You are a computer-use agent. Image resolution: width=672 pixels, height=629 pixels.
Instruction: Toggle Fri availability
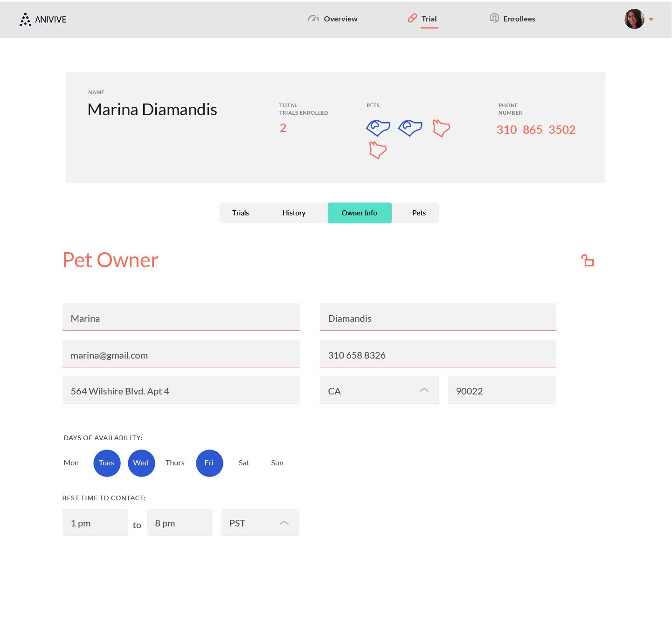point(209,463)
